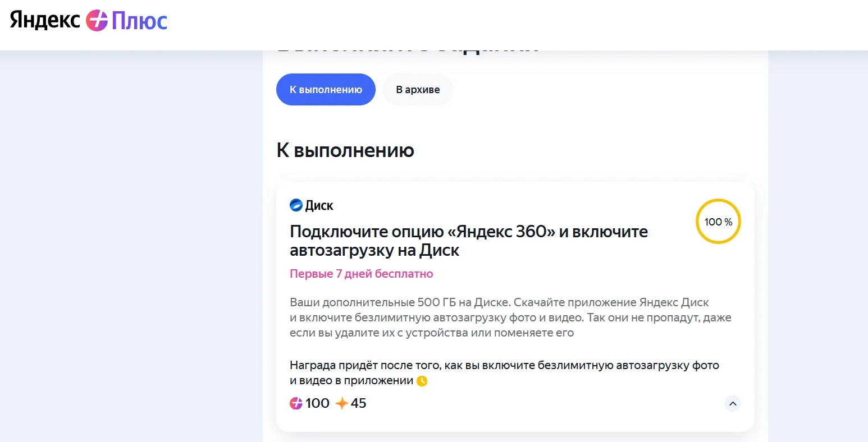Open the Плюс wordmark in header

(x=139, y=21)
